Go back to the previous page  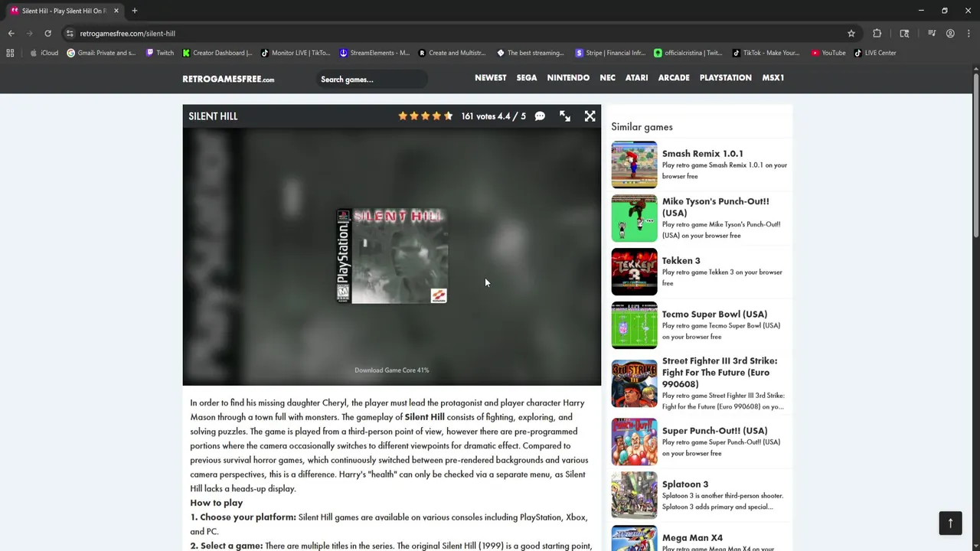11,34
